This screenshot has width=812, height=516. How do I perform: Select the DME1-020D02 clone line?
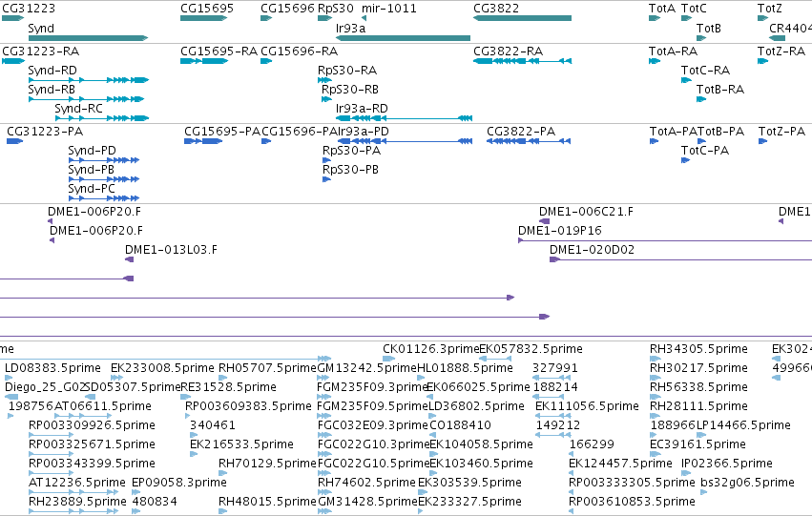[680, 259]
